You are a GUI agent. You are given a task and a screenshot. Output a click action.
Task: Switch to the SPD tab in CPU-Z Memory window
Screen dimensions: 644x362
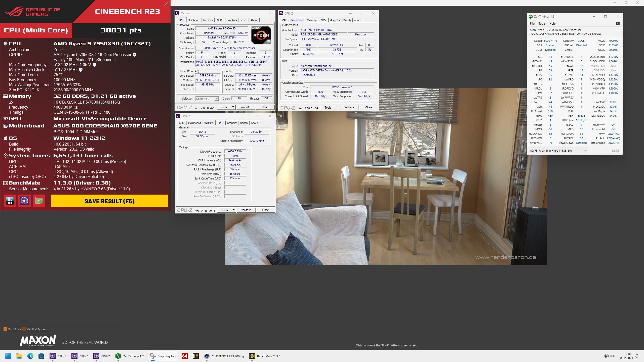(x=220, y=123)
